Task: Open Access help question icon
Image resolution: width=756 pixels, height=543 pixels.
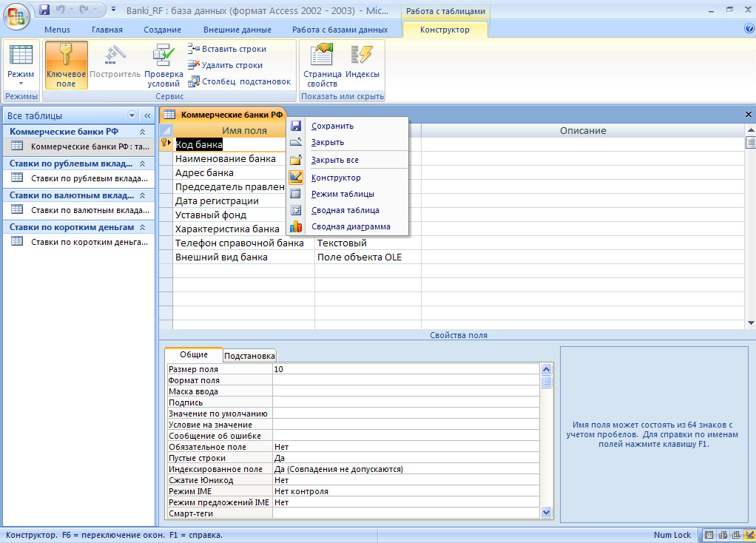Action: pos(749,28)
